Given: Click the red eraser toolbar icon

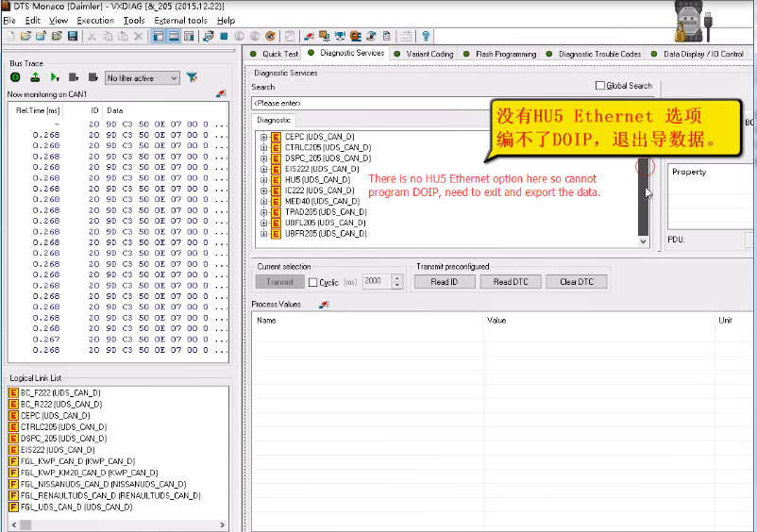Looking at the screenshot, I should click(309, 36).
